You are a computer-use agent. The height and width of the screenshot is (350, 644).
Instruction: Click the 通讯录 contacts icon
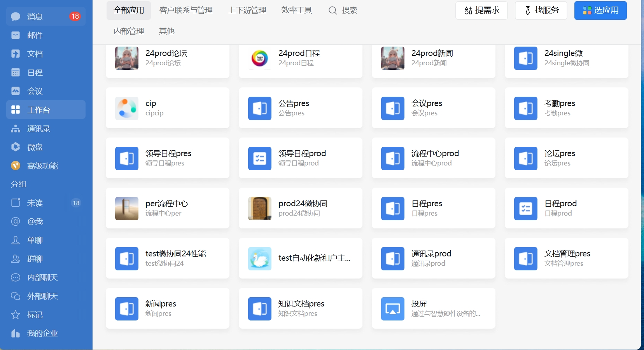click(x=16, y=129)
